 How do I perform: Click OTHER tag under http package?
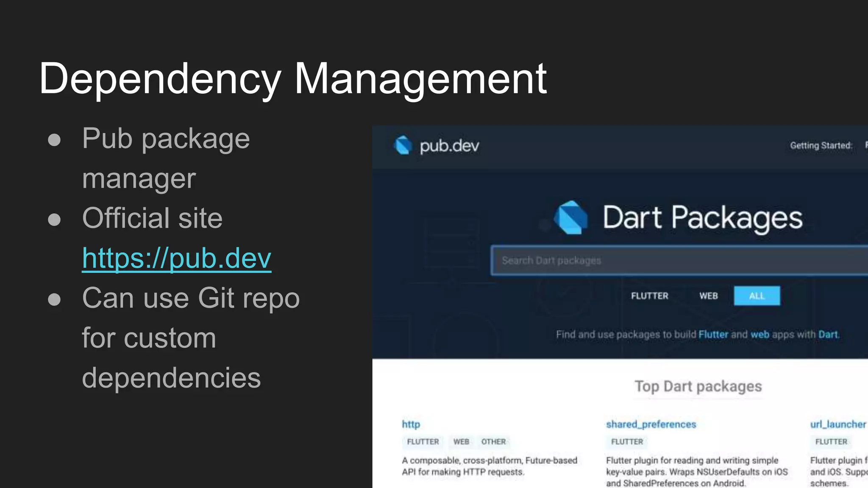tap(493, 442)
